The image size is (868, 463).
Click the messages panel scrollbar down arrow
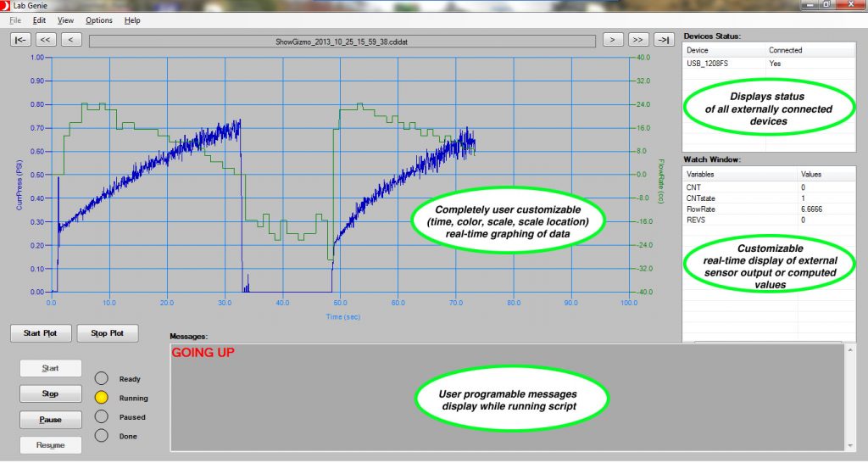click(x=850, y=445)
